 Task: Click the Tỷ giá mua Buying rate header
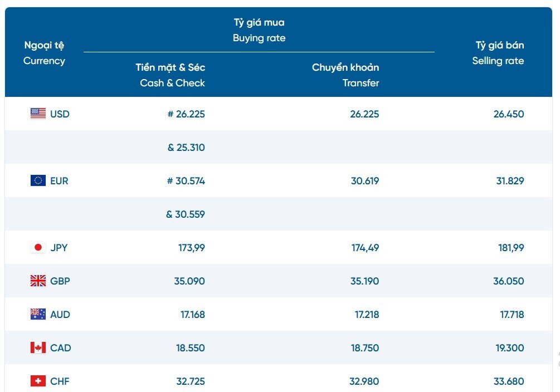coord(259,30)
